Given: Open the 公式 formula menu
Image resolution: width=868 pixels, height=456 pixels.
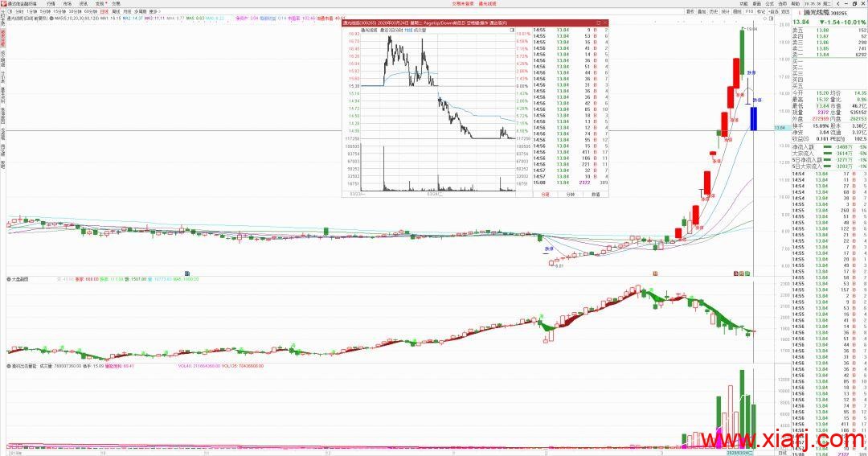Looking at the screenshot, I should [769, 4].
